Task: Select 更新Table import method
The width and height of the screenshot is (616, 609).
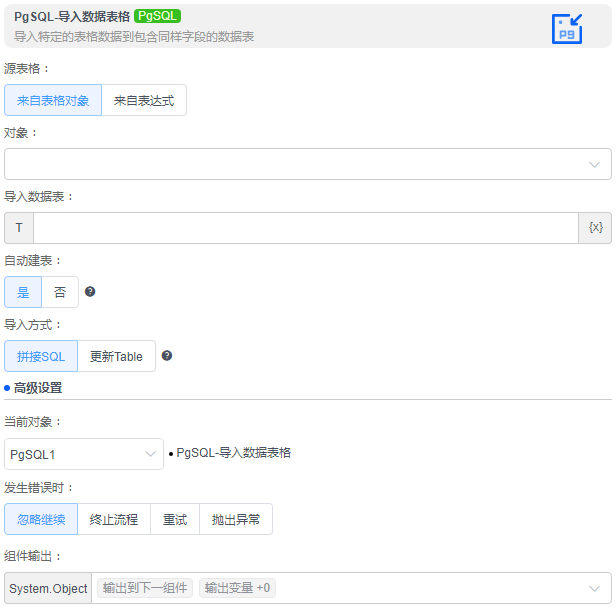Action: point(116,356)
